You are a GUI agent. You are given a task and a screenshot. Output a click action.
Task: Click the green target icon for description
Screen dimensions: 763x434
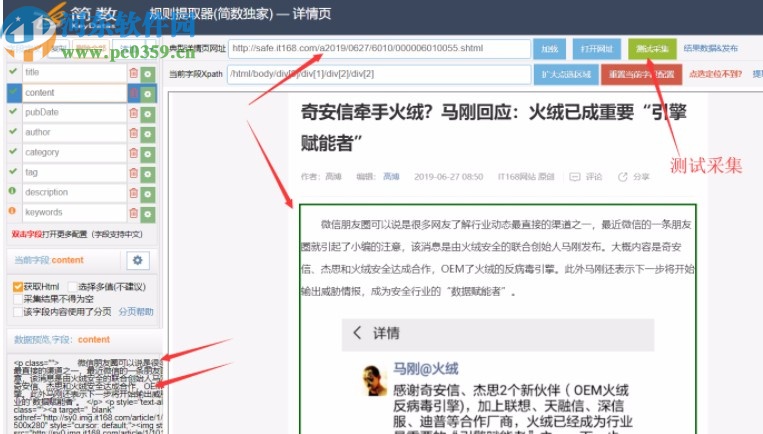point(147,194)
